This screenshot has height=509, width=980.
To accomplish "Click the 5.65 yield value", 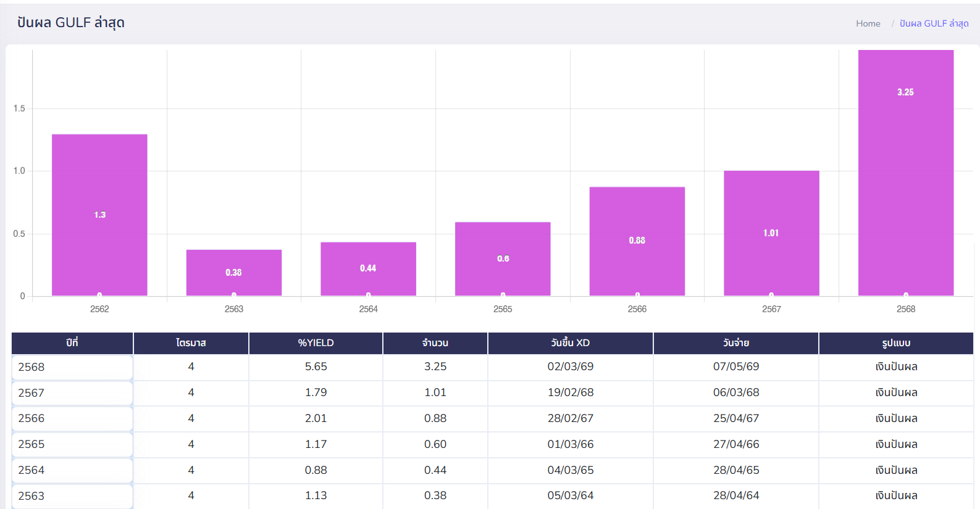I will (x=316, y=366).
